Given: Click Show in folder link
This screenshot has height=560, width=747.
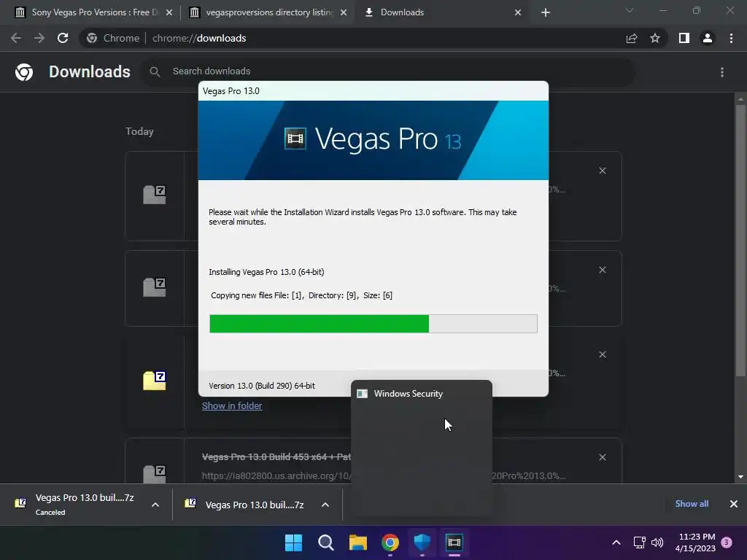Looking at the screenshot, I should tap(232, 405).
